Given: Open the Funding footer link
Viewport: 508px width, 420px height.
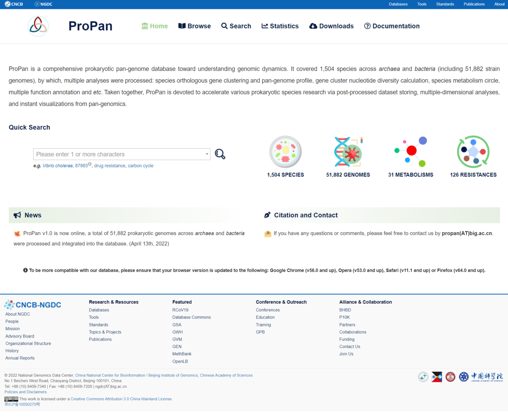Looking at the screenshot, I should tap(347, 339).
